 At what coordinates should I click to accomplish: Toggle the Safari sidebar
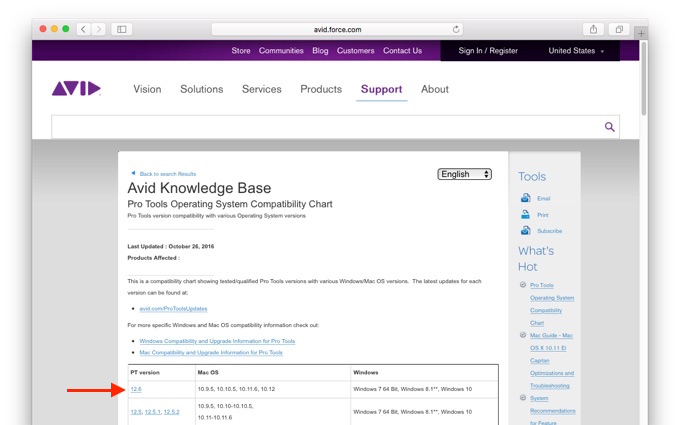122,29
